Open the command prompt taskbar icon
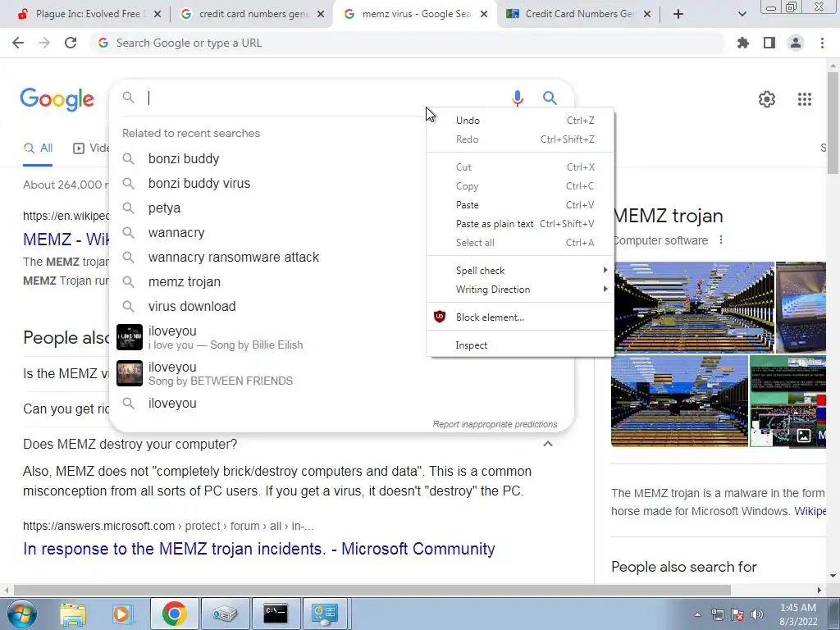The image size is (840, 630). (x=276, y=614)
